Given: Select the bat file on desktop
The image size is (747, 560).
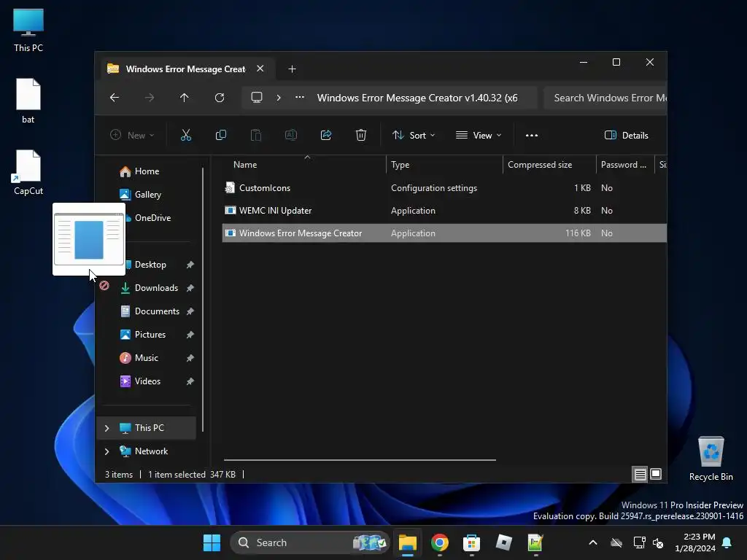Looking at the screenshot, I should (x=28, y=101).
